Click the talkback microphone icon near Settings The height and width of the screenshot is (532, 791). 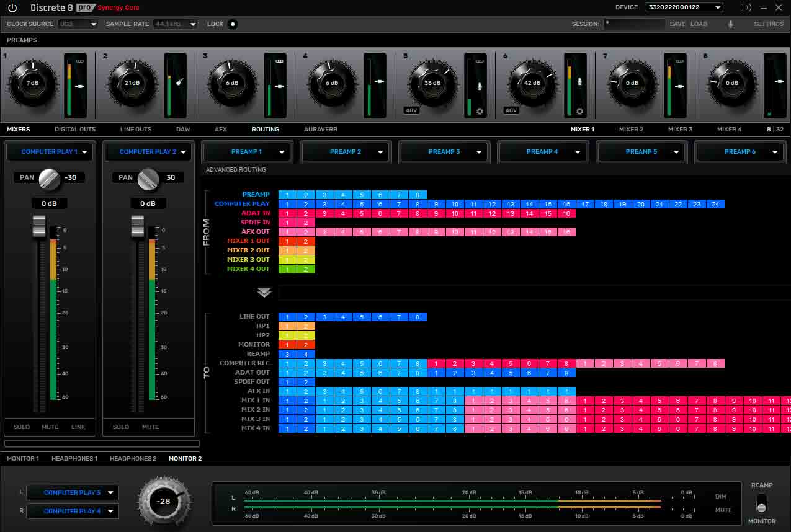pos(730,24)
